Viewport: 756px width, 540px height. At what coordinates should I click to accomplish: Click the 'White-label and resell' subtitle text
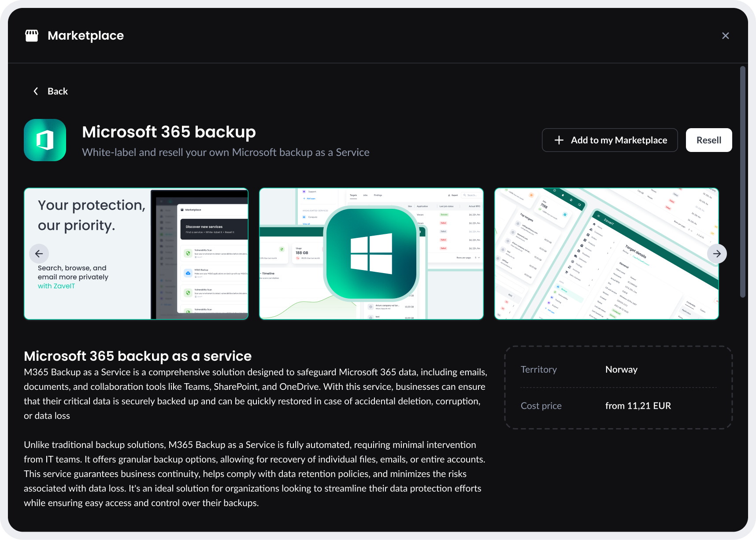click(226, 152)
